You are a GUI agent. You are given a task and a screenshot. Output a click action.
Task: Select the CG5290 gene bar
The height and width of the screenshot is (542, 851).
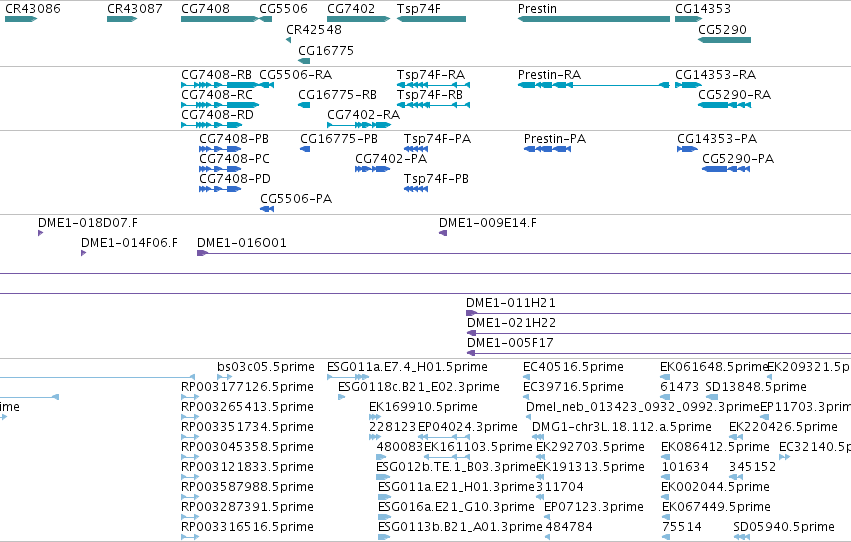pyautogui.click(x=725, y=40)
